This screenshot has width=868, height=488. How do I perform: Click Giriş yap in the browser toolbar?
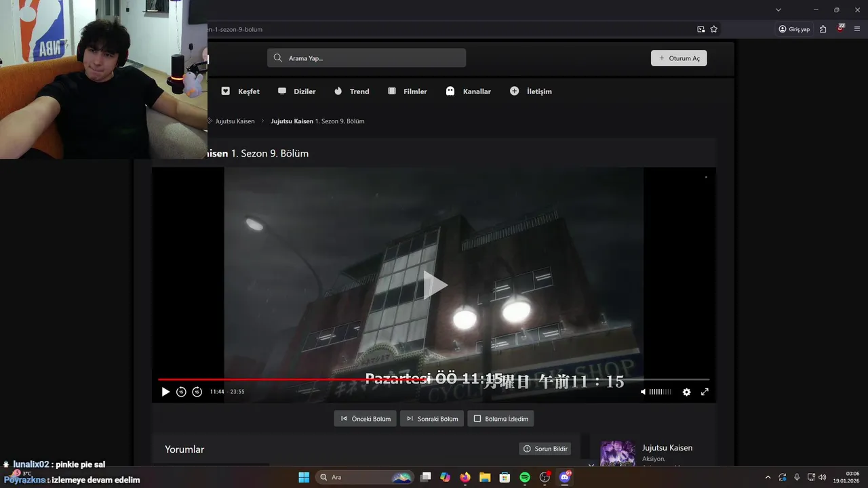tap(794, 29)
